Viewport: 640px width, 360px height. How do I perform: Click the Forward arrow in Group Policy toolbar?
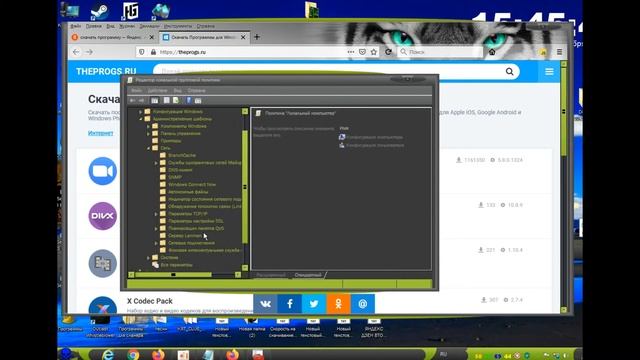(141, 100)
